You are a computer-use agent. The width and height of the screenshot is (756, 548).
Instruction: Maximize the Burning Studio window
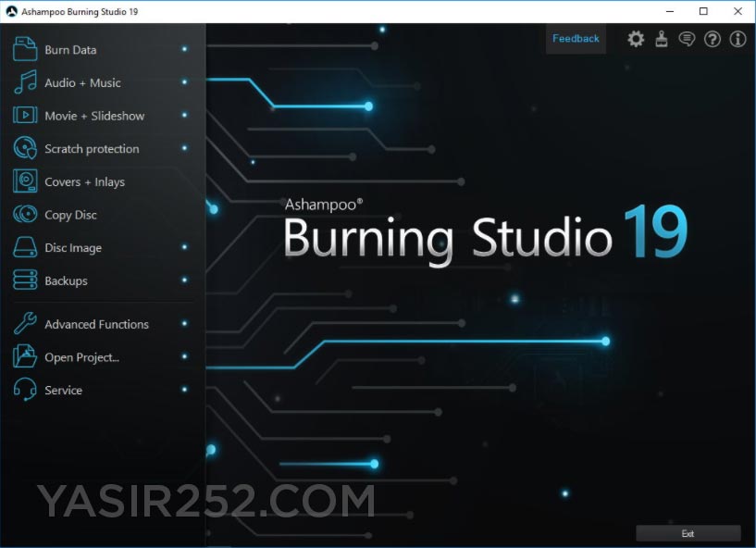pyautogui.click(x=703, y=11)
